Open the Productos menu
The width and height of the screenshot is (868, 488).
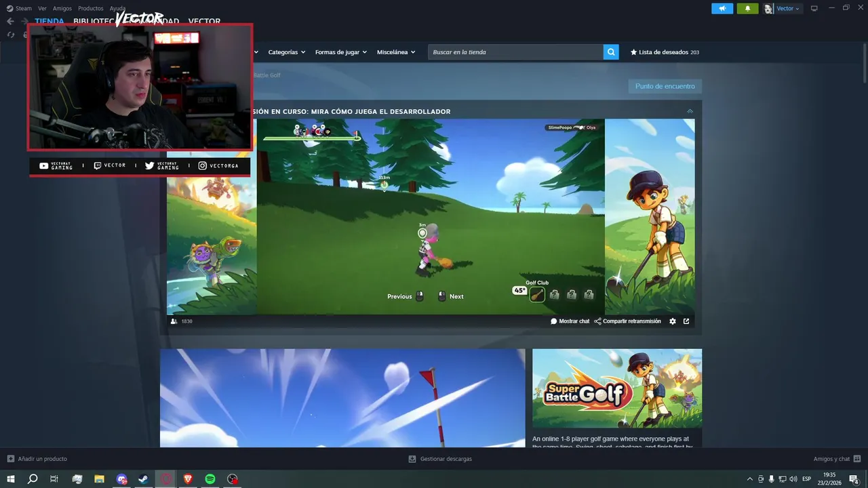click(91, 8)
